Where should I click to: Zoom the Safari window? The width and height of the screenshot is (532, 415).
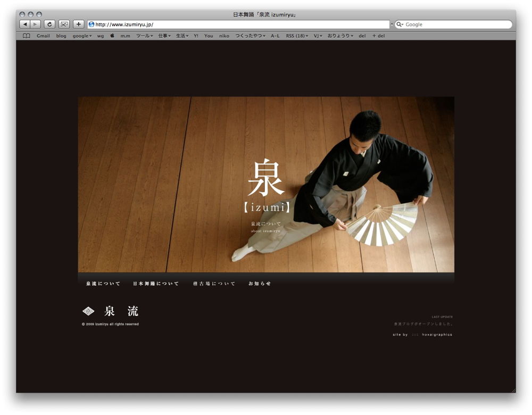(39, 14)
